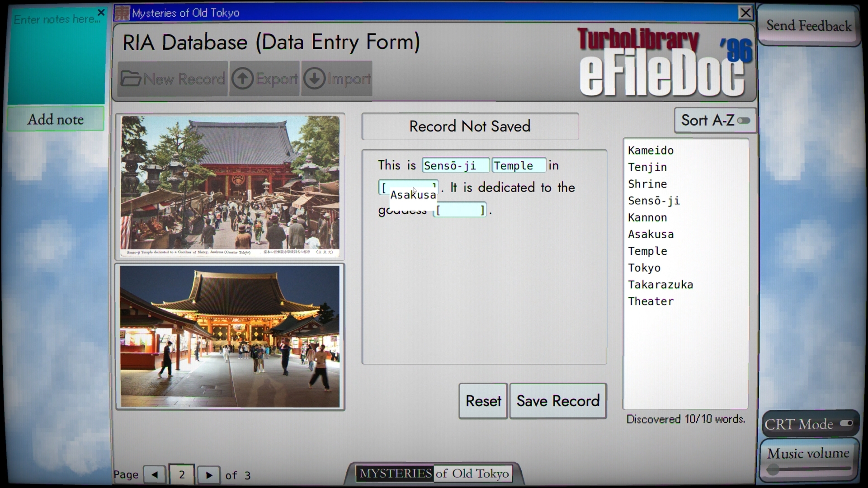
Task: Close the notes panel X
Action: coord(101,12)
